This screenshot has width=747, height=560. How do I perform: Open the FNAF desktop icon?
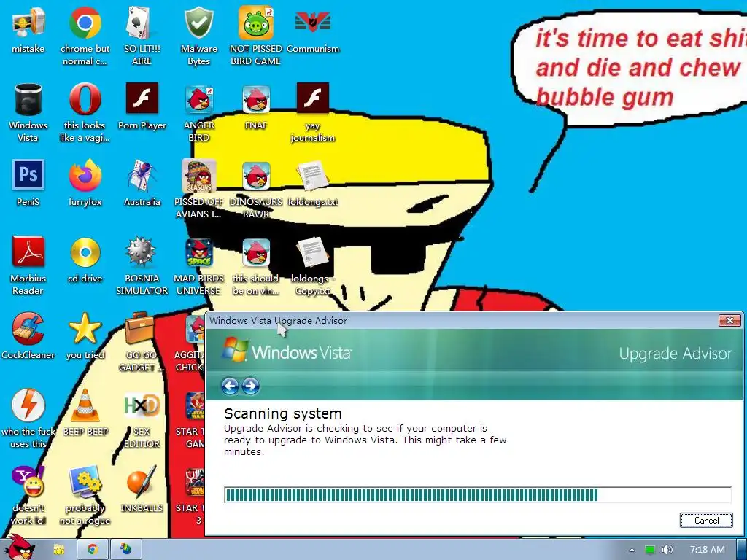click(x=256, y=99)
